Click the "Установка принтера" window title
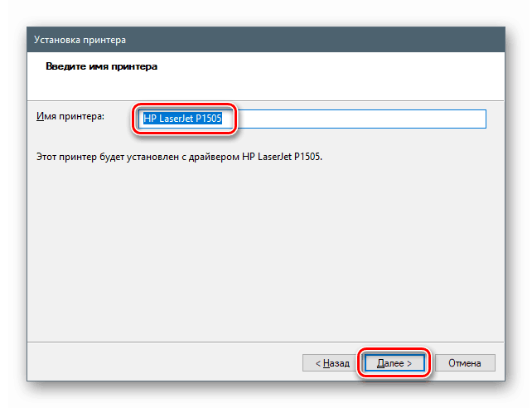532x408 pixels. [80, 38]
